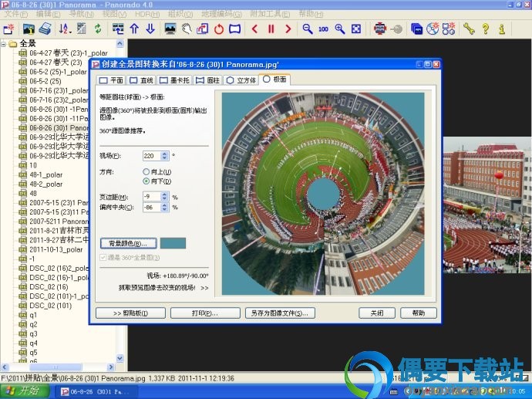Image resolution: width=532 pixels, height=399 pixels.
Task: Click the red next arrow icon
Action: click(x=288, y=29)
